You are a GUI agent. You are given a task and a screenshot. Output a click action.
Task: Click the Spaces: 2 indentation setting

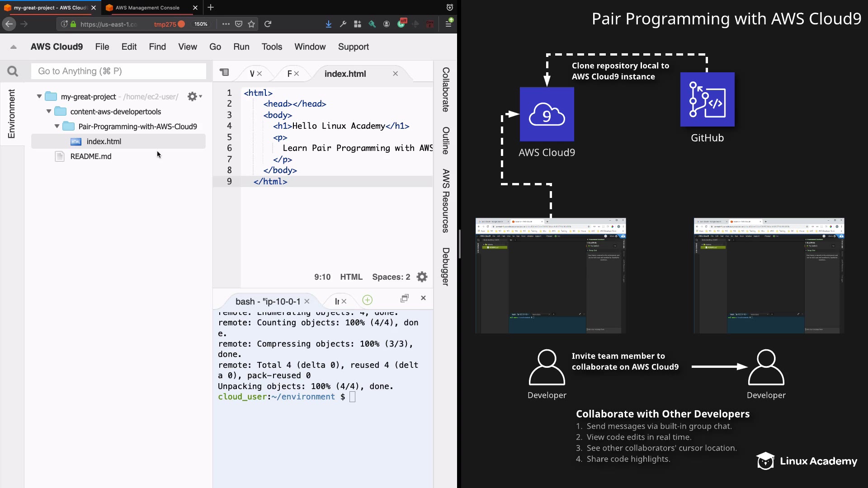(391, 277)
